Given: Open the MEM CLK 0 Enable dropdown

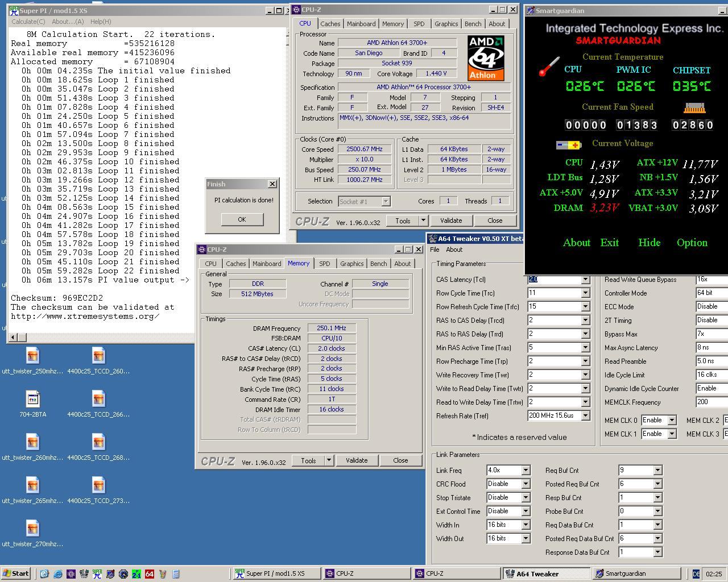Looking at the screenshot, I should click(x=672, y=421).
